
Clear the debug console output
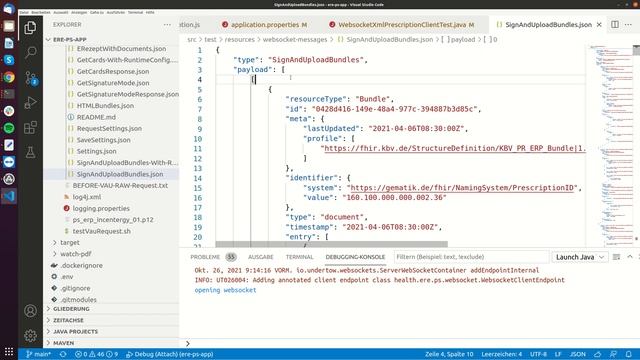pyautogui.click(x=616, y=257)
